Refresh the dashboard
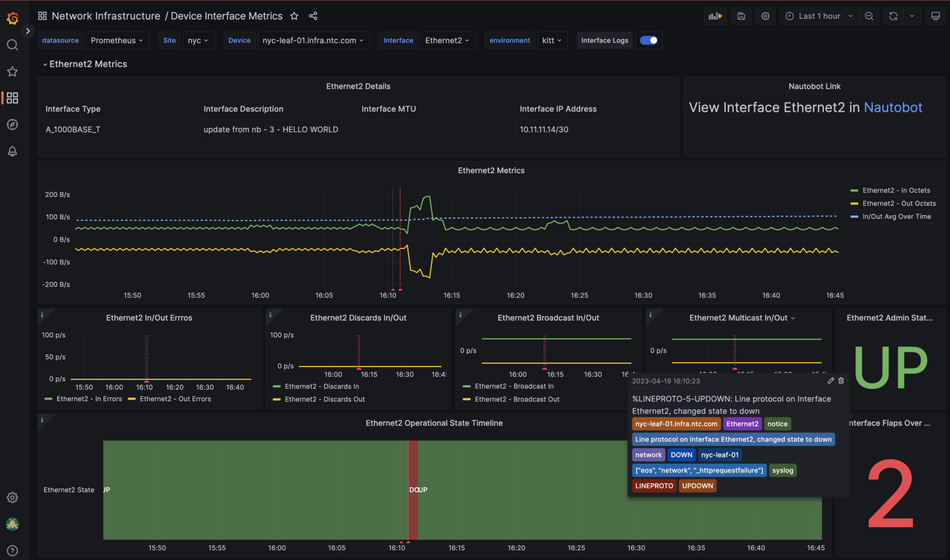This screenshot has height=560, width=950. (x=893, y=16)
